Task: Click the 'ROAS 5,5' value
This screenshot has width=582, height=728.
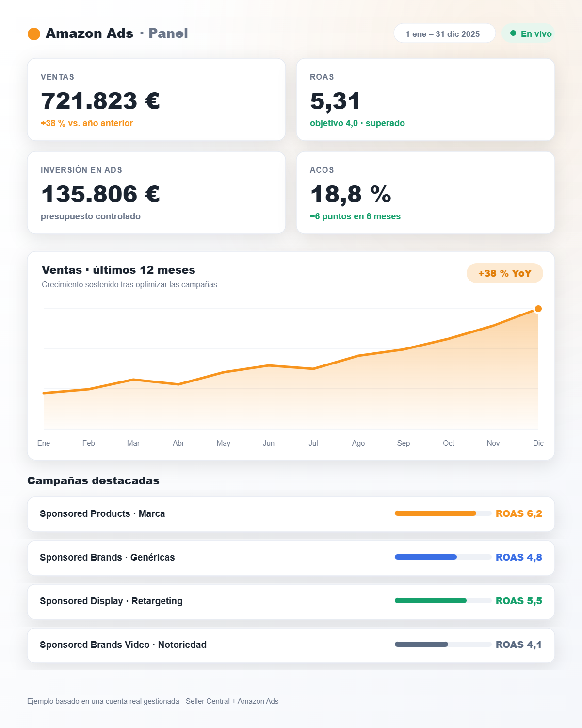Action: click(x=519, y=601)
